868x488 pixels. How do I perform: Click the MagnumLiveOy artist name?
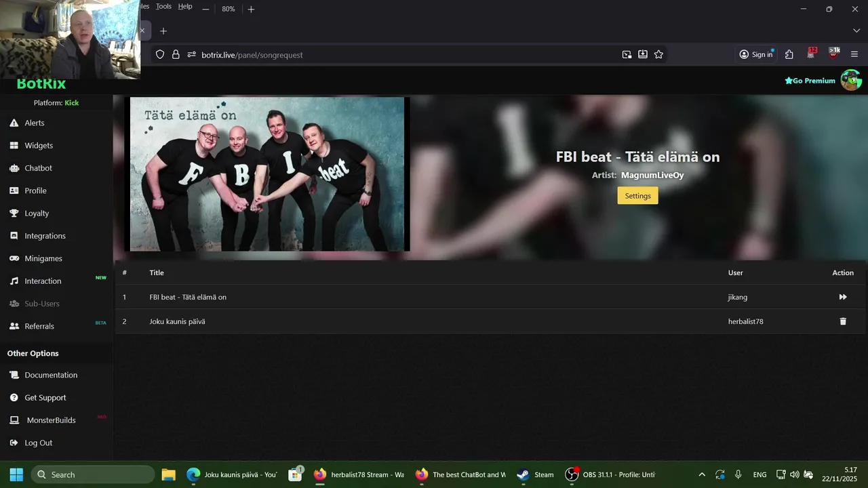coord(652,175)
